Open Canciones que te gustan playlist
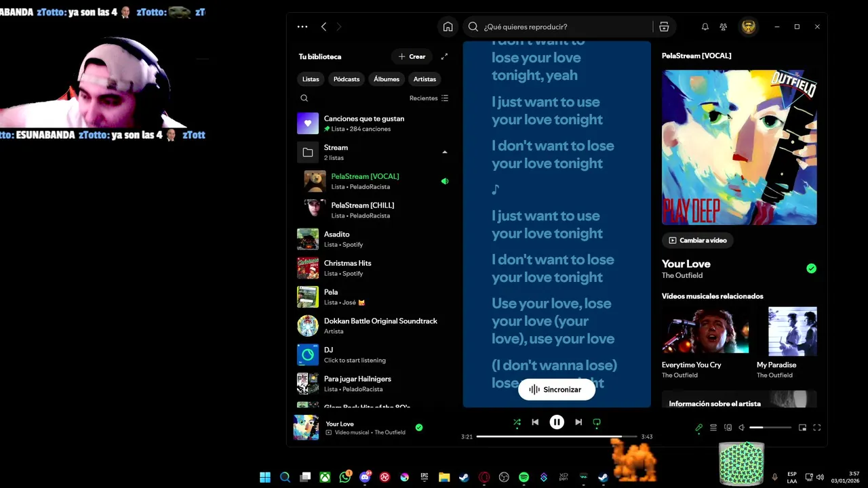The width and height of the screenshot is (868, 488). coord(373,123)
